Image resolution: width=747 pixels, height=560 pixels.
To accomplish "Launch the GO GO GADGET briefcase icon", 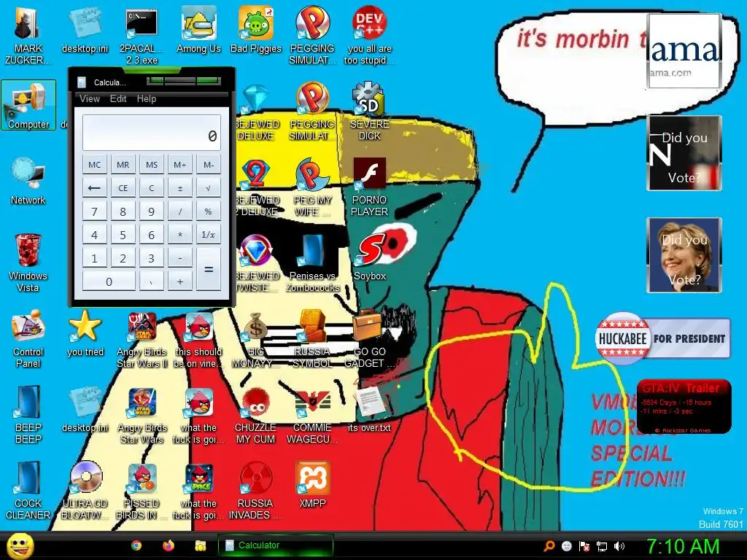I will [x=369, y=338].
